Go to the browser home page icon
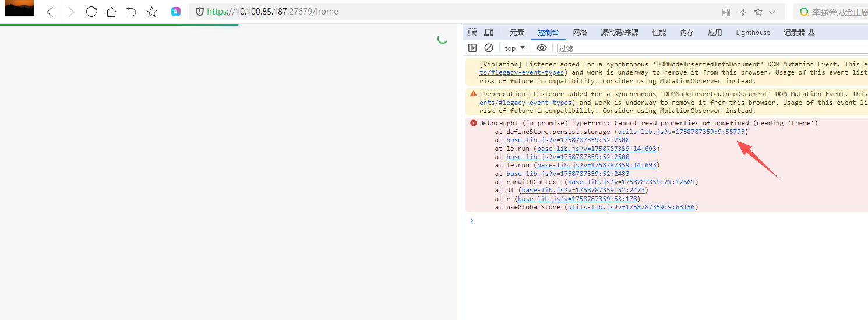The image size is (868, 320). click(111, 12)
